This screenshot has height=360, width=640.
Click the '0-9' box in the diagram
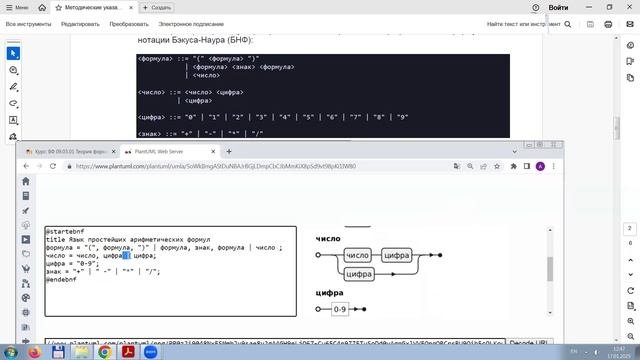click(x=340, y=309)
